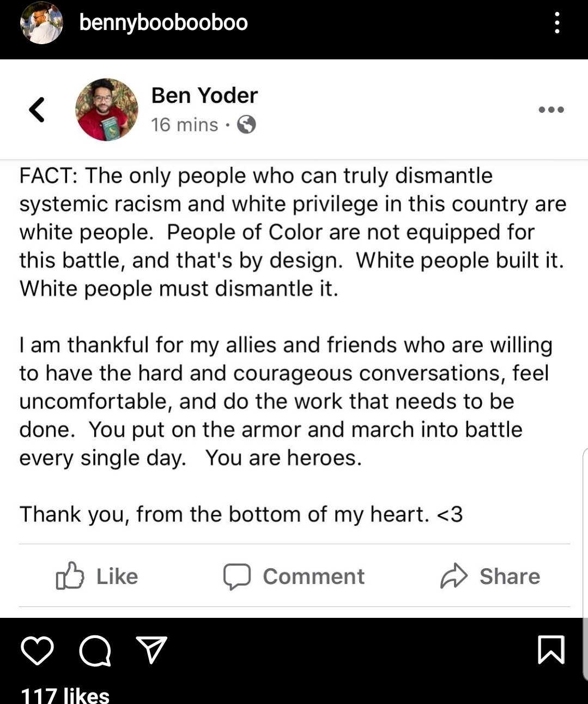Open the bennybooebooboo username profile
The image size is (588, 704).
point(163,23)
